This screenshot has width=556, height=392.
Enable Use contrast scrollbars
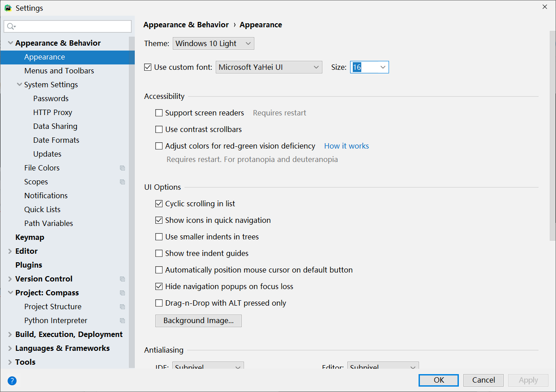click(159, 129)
